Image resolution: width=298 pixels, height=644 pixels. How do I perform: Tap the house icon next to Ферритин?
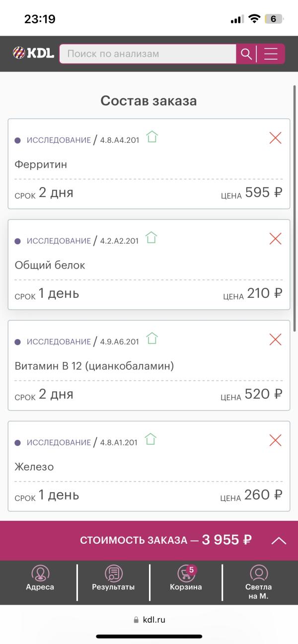(x=152, y=137)
